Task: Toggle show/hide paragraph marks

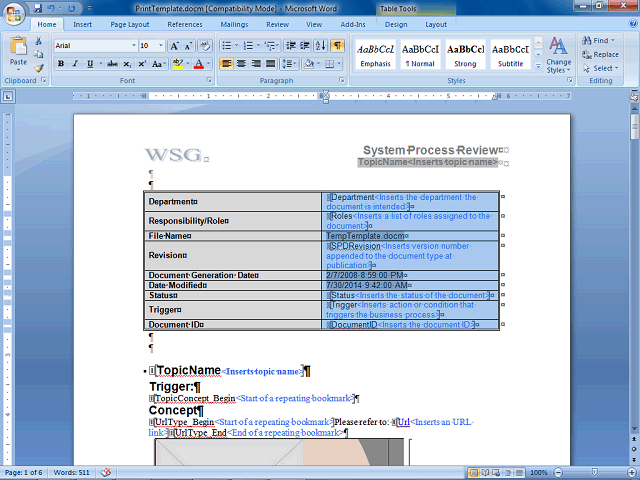Action: [x=338, y=46]
